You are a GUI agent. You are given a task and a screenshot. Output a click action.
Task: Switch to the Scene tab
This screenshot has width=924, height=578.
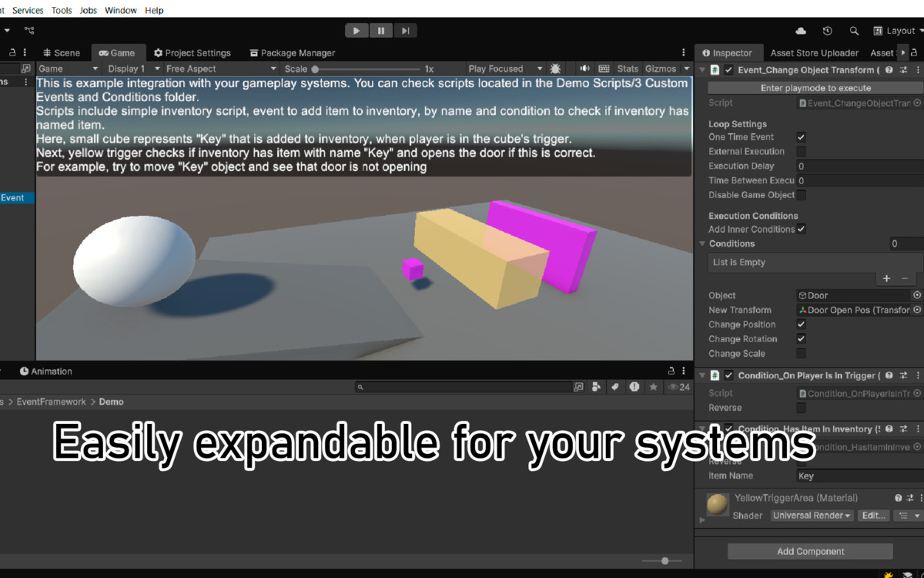(x=62, y=52)
